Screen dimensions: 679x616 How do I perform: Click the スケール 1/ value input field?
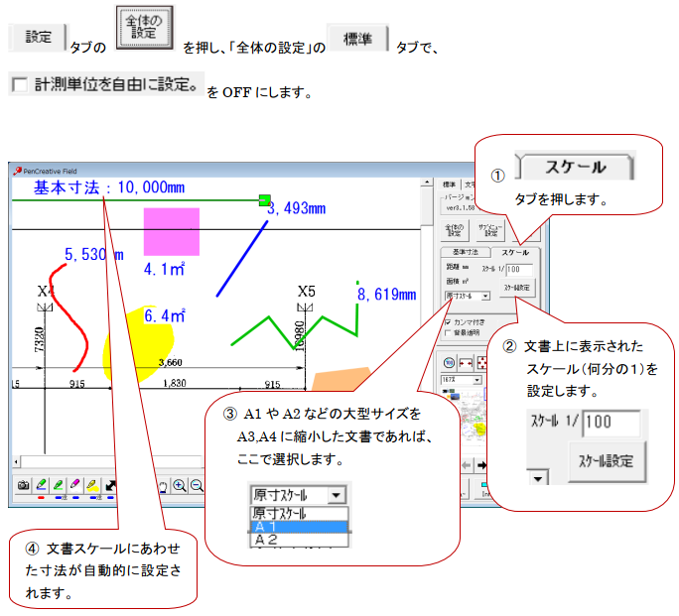(519, 268)
